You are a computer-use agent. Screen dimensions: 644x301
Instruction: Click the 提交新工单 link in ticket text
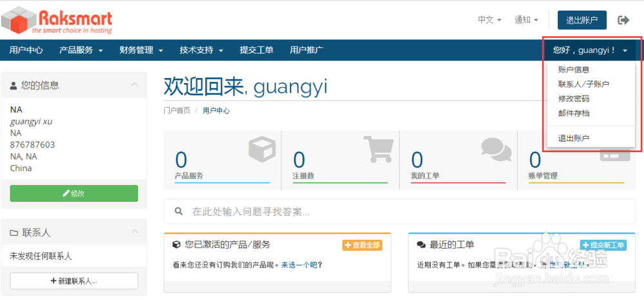(x=567, y=265)
